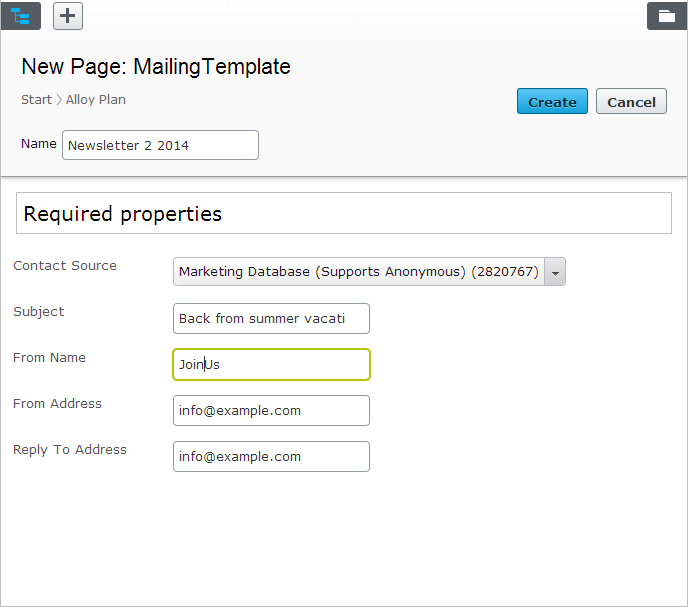Click the Start breadcrumb link
Screen dimensions: 688x607
[x=36, y=100]
